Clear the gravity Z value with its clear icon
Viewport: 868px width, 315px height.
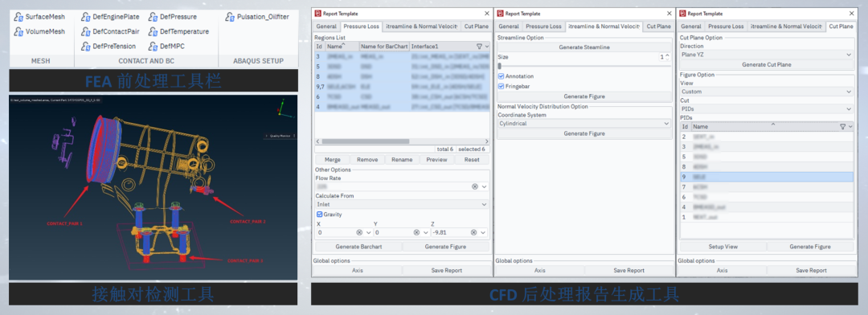point(474,232)
